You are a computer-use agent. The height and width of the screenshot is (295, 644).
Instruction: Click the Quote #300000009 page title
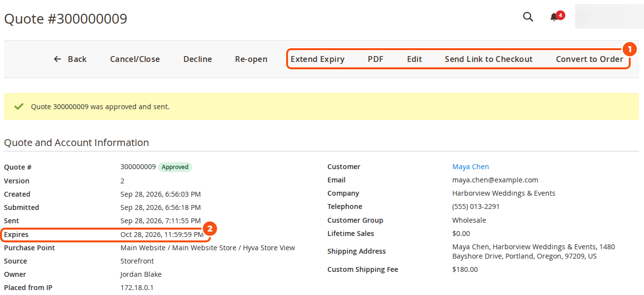(x=66, y=19)
